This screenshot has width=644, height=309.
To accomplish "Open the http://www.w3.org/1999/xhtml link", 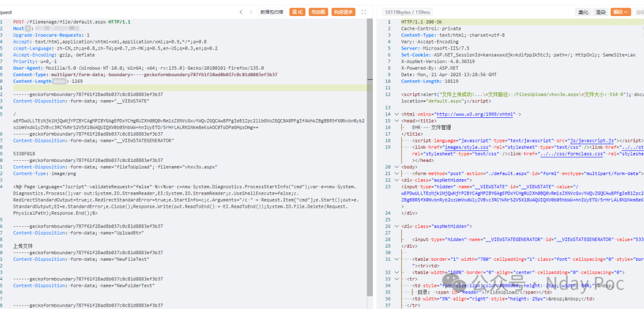I will (x=475, y=114).
